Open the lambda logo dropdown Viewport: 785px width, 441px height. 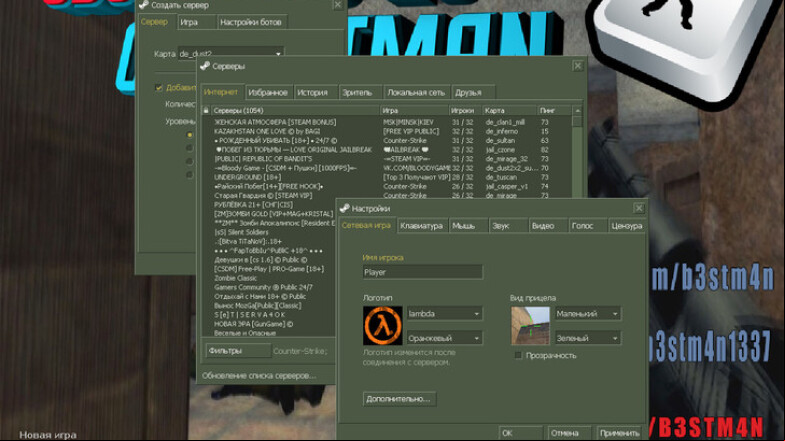point(444,314)
